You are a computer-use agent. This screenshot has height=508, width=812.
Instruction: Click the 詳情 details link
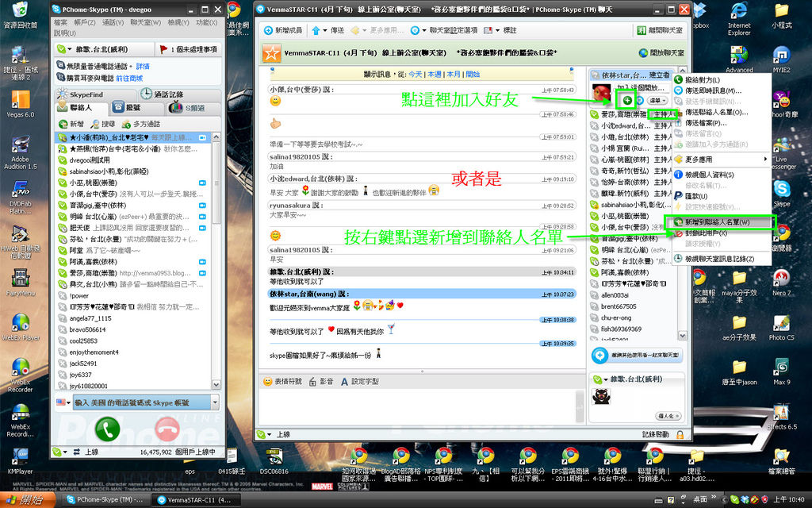click(x=143, y=67)
